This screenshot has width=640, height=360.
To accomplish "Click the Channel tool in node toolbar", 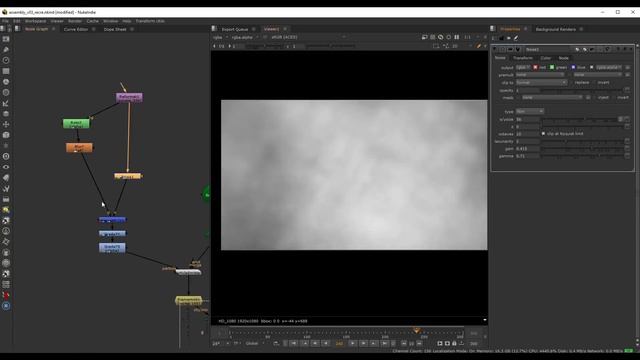I will 6,71.
